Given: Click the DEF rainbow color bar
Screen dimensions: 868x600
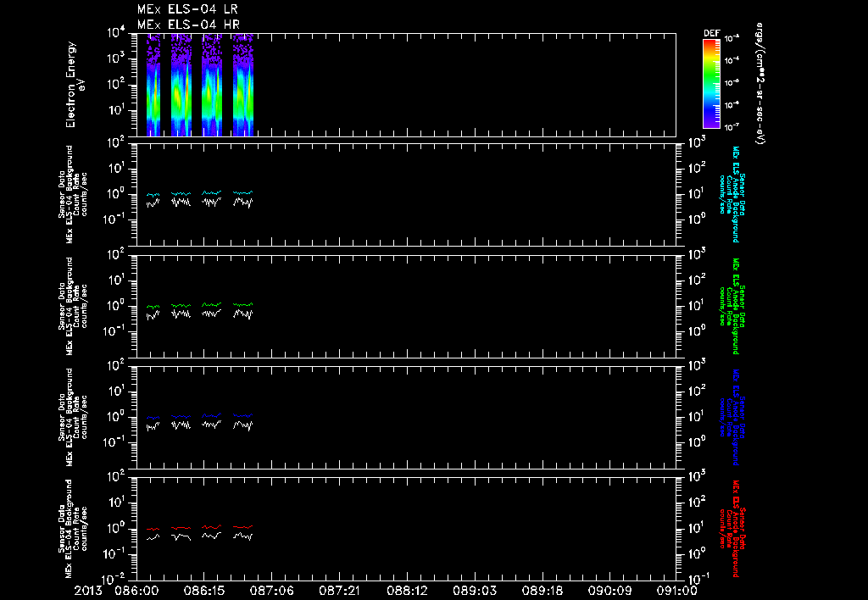Looking at the screenshot, I should pyautogui.click(x=711, y=84).
